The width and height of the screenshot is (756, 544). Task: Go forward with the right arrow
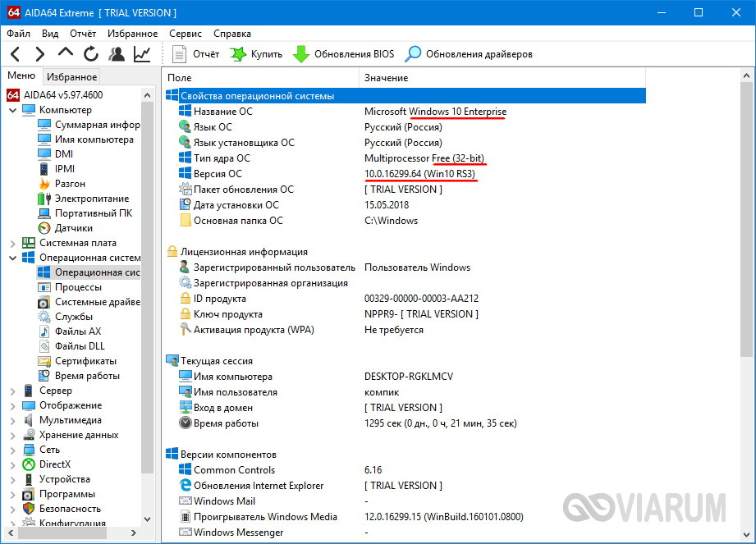pos(40,54)
